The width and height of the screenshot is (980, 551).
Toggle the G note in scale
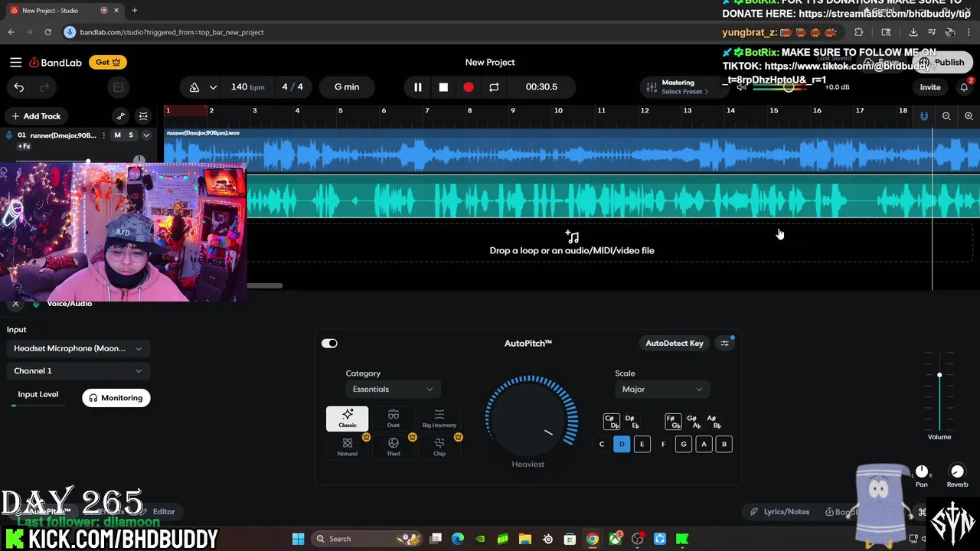tap(684, 444)
